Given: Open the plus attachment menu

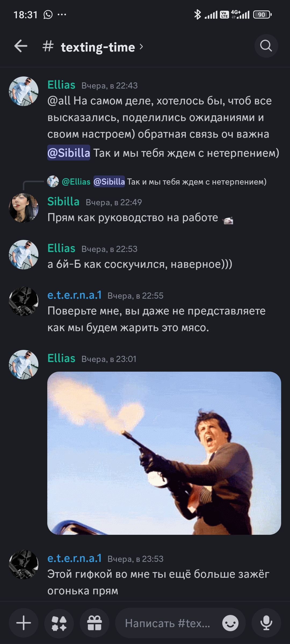Looking at the screenshot, I should [24, 623].
